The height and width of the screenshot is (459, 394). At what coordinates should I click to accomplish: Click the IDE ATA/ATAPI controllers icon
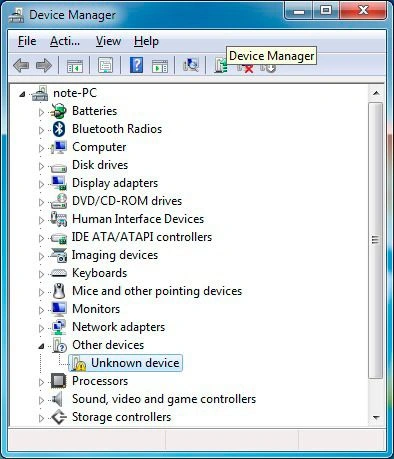pyautogui.click(x=59, y=238)
